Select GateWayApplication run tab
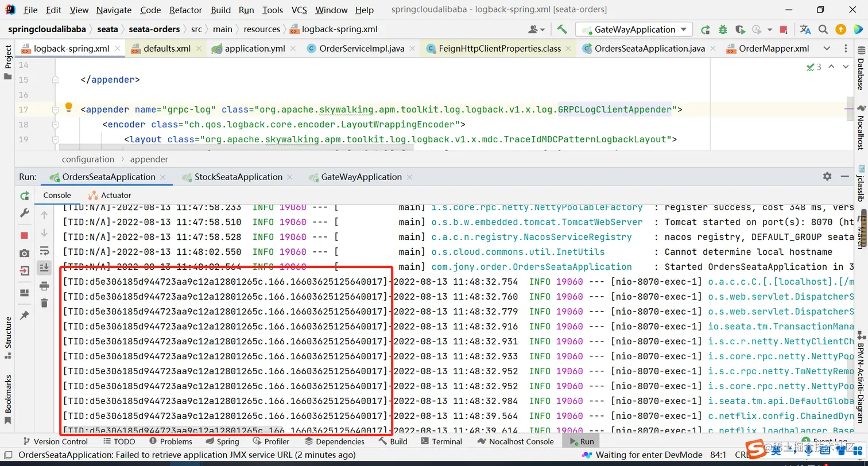 click(x=361, y=177)
